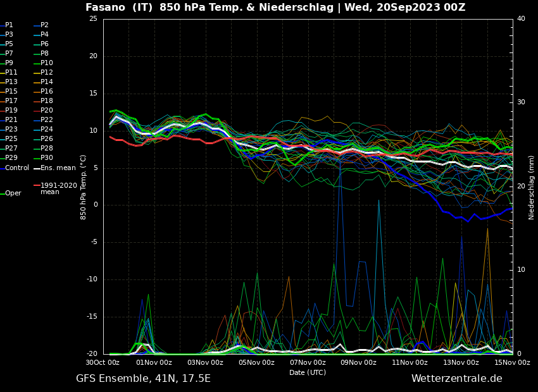Click the Oper legend entry
The width and height of the screenshot is (538, 392).
click(13, 193)
